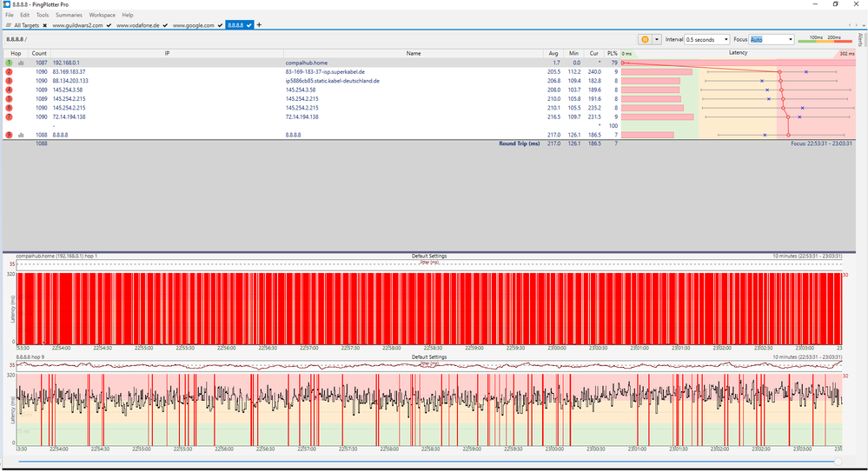
Task: Click the hop 2 red number icon
Action: 9,72
